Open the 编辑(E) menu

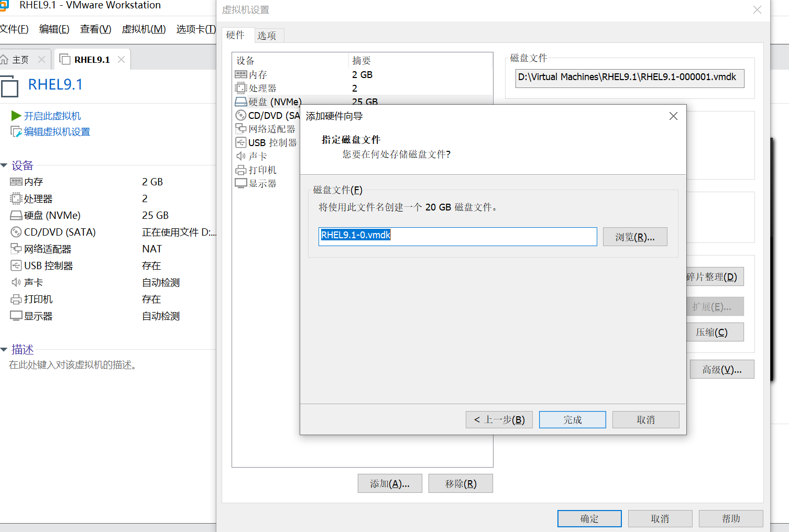pyautogui.click(x=54, y=29)
